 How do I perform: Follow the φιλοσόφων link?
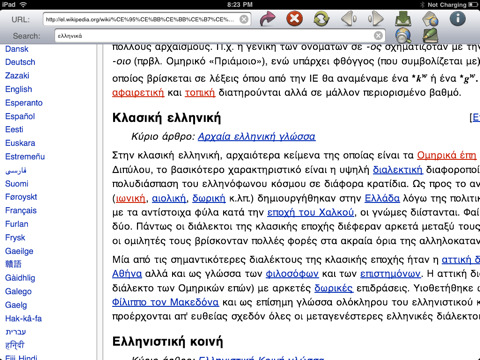[292, 274]
